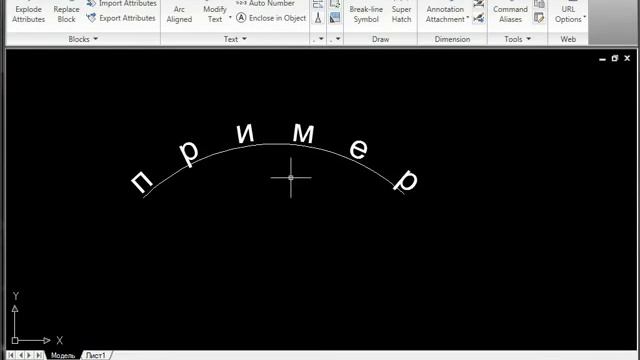Select the arc line under the text
Viewport: 640px width, 360px height.
(x=274, y=144)
